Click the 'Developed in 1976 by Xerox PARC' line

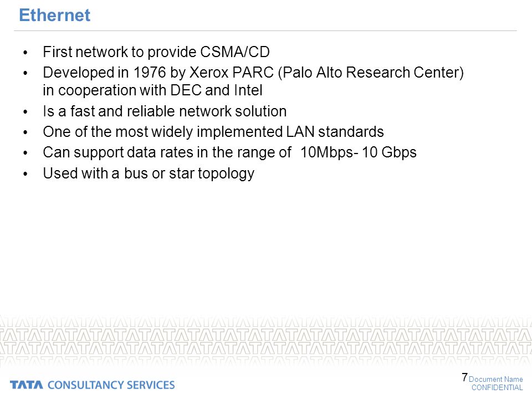pos(253,72)
